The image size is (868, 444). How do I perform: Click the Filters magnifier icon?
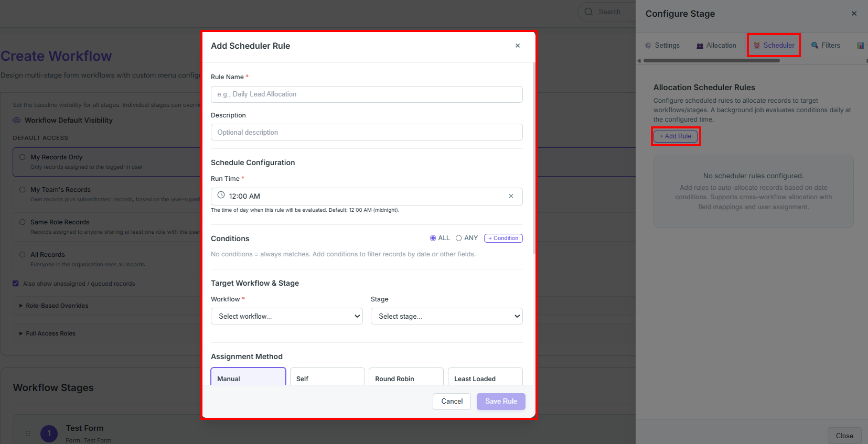click(815, 45)
